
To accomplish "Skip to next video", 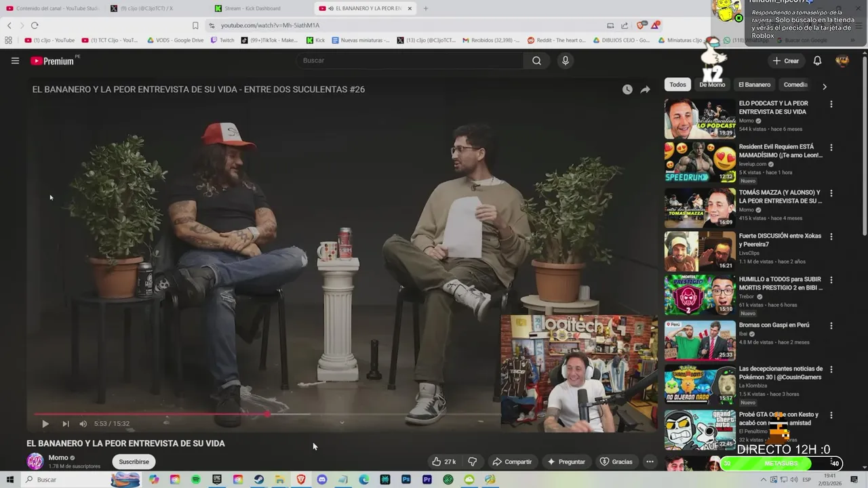I will (x=66, y=424).
